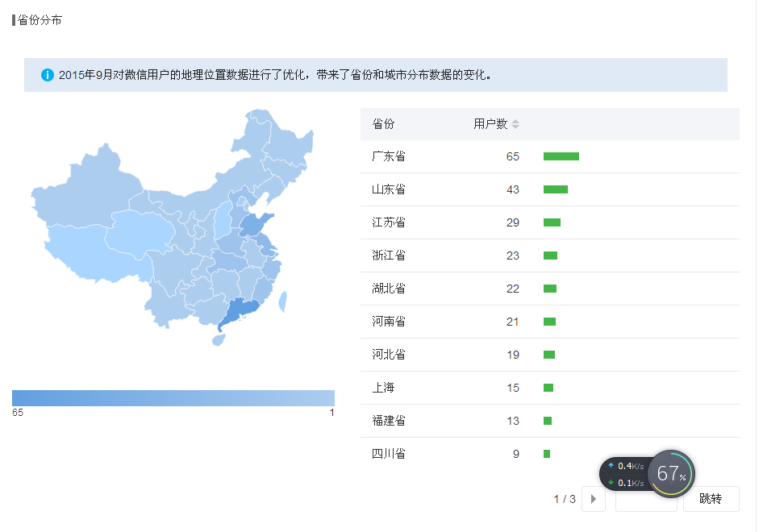Click user count 43 for 山东省
Screen dimensions: 763x532
coord(512,189)
